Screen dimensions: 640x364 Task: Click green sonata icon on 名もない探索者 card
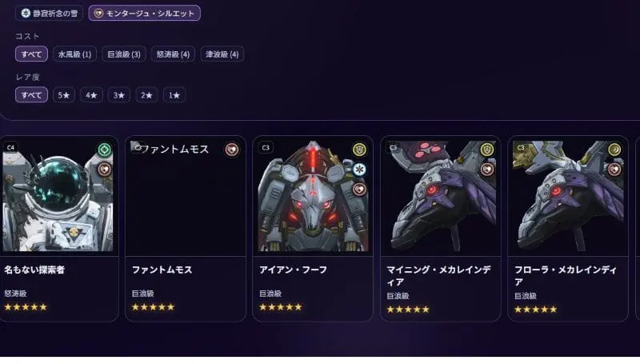point(105,150)
